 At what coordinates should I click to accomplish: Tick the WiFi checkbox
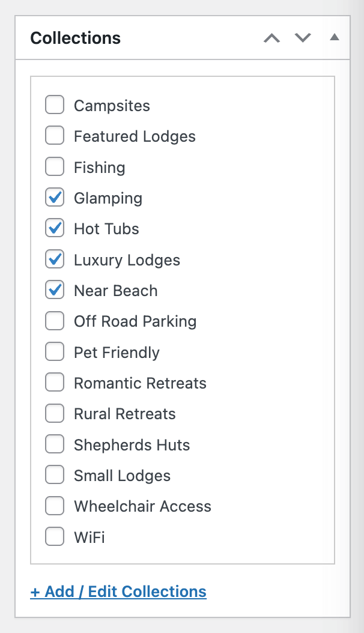click(55, 537)
